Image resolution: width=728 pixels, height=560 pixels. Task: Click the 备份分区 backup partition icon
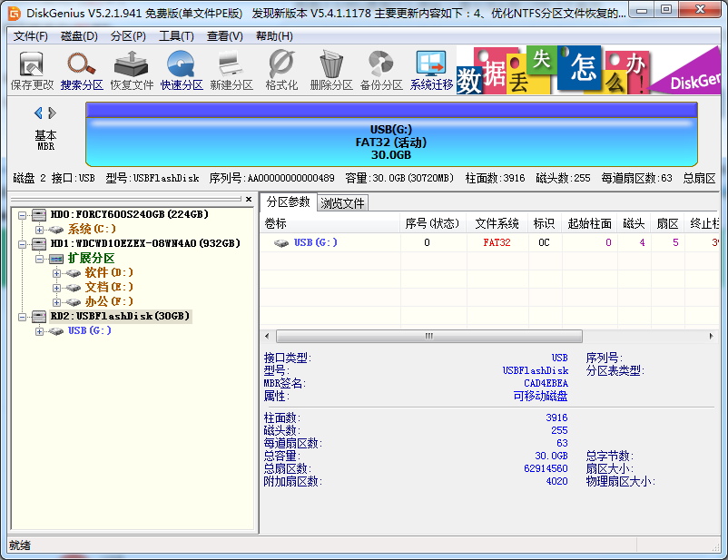click(380, 71)
